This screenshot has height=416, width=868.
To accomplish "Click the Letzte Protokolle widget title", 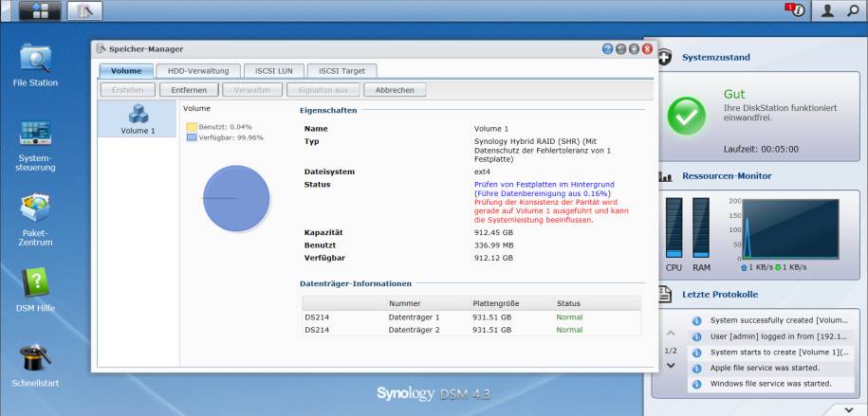I will (720, 295).
